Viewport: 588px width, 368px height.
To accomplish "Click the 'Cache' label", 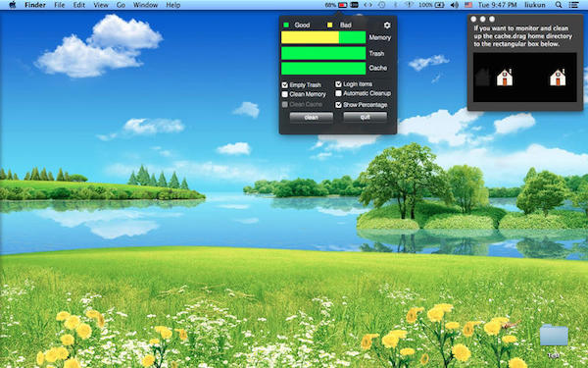I will (x=378, y=68).
